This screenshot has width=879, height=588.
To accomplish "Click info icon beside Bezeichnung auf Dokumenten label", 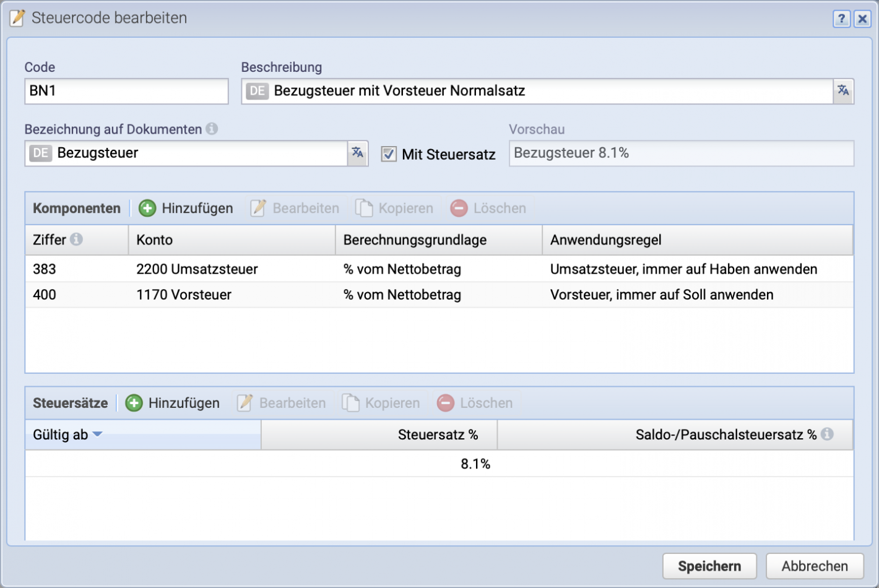I will click(212, 129).
